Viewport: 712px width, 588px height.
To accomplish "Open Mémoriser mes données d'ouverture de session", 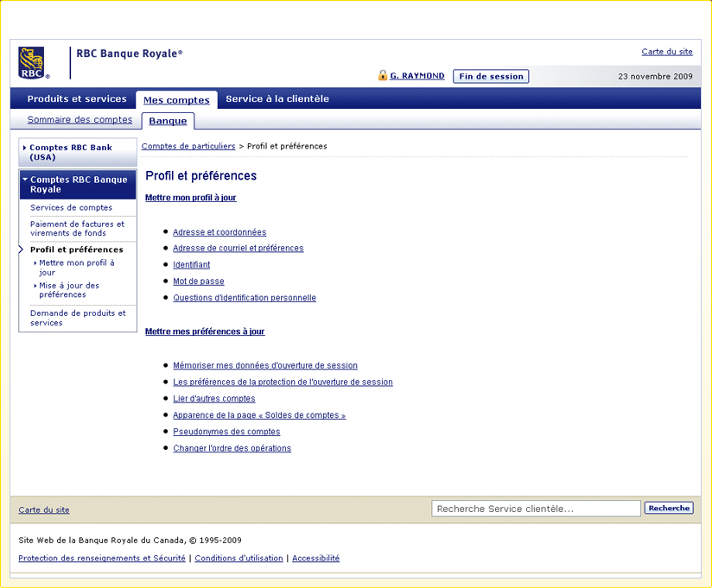I will pyautogui.click(x=265, y=366).
